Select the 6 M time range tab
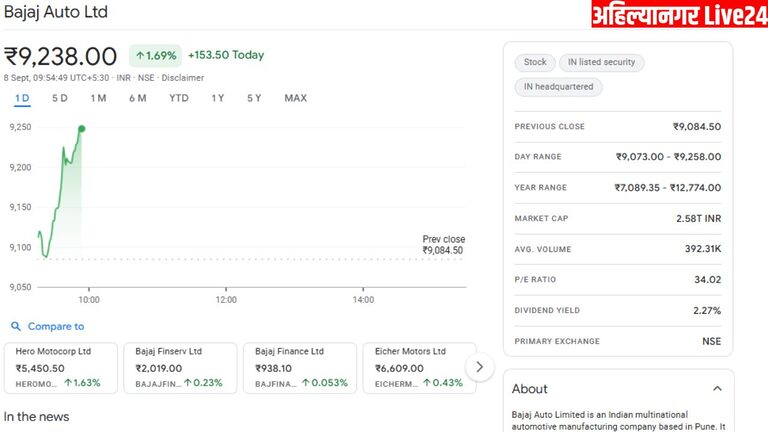Image resolution: width=768 pixels, height=432 pixels. 137,98
